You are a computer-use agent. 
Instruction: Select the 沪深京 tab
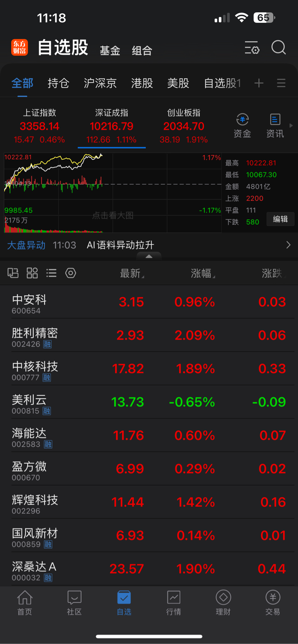(x=100, y=83)
